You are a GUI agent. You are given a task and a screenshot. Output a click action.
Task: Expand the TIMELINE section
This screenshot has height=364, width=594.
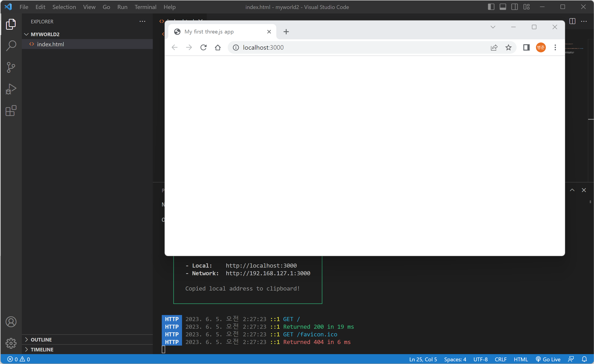pyautogui.click(x=42, y=349)
